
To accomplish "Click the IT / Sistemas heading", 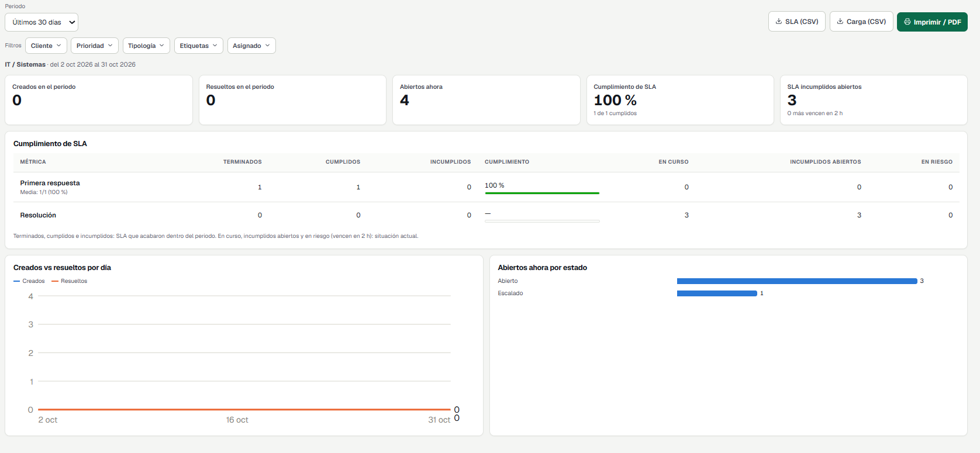I will tap(25, 64).
